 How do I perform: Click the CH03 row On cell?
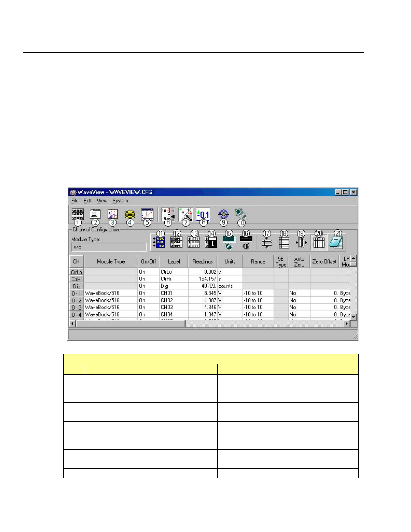click(x=149, y=308)
